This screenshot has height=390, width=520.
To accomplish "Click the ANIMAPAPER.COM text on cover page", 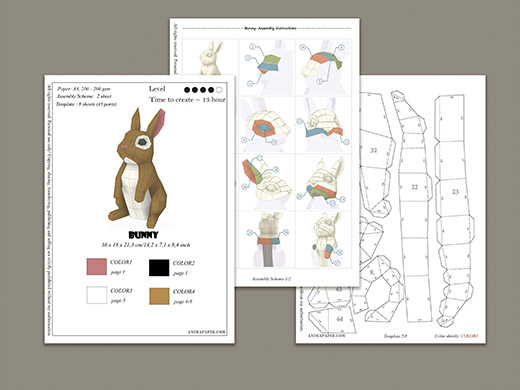I will 206,332.
